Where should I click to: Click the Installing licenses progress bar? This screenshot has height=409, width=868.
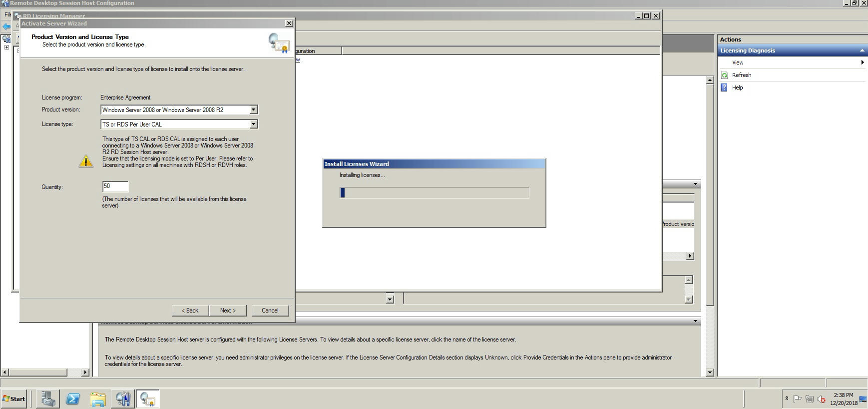click(434, 192)
